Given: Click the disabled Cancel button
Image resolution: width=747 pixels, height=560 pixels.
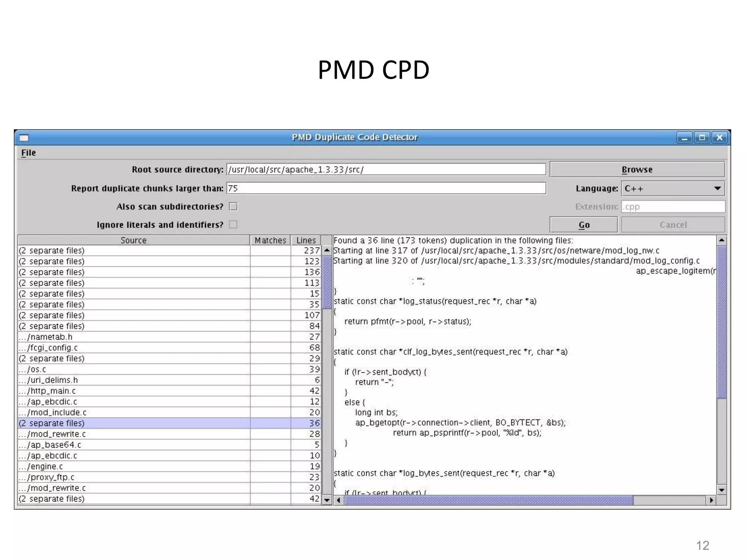Looking at the screenshot, I should (673, 225).
